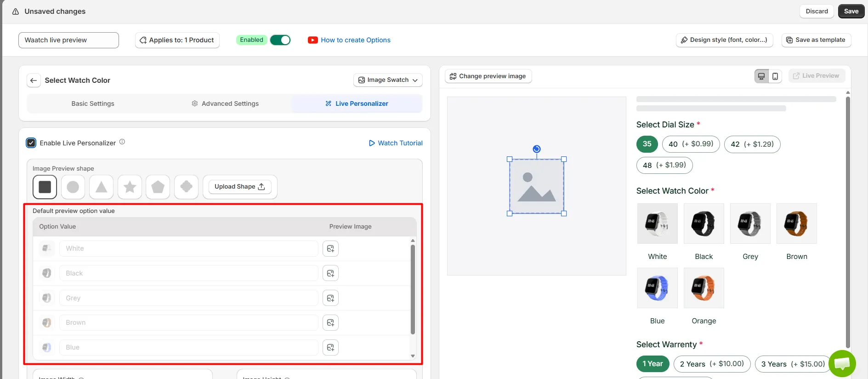This screenshot has height=379, width=868.
Task: Open Design style (font, color...)
Action: (x=724, y=40)
